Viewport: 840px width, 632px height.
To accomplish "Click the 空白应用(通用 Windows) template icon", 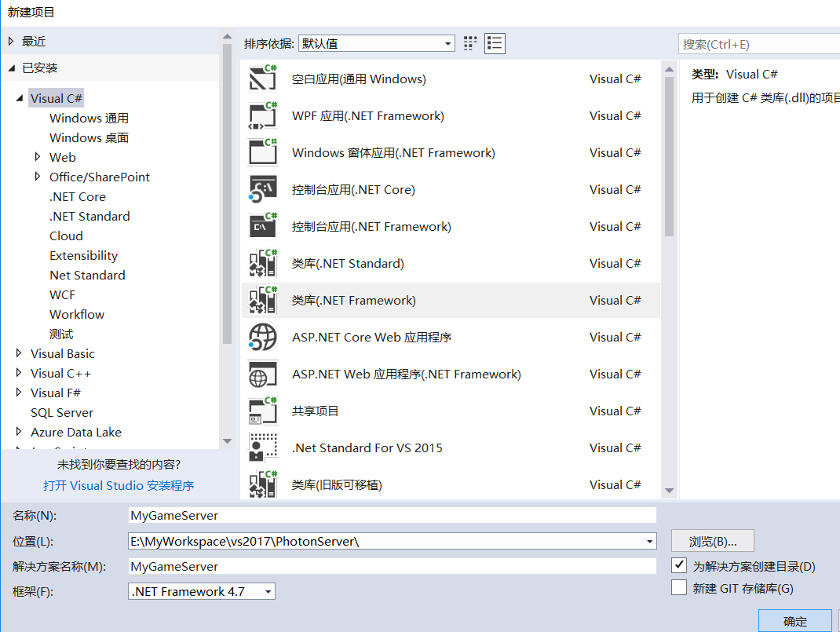I will (262, 79).
